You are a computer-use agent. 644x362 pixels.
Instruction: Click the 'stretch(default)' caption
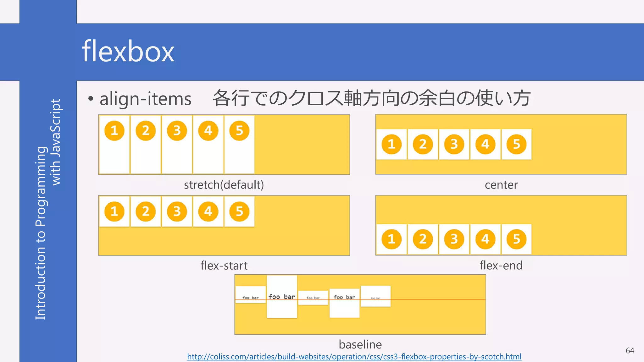pos(224,185)
